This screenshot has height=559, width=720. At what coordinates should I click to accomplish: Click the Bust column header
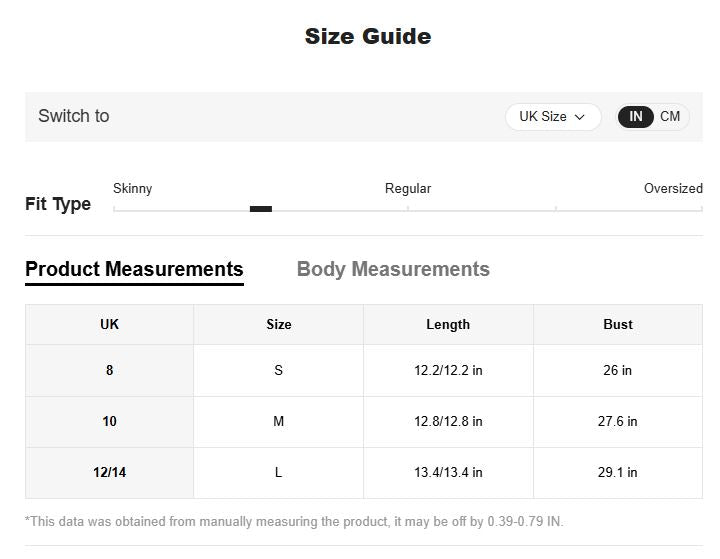click(618, 324)
